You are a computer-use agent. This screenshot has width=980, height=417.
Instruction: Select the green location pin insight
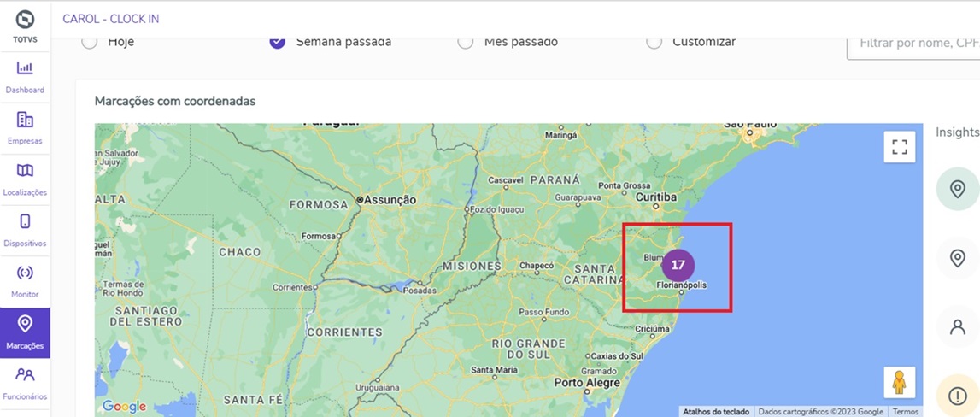(958, 189)
